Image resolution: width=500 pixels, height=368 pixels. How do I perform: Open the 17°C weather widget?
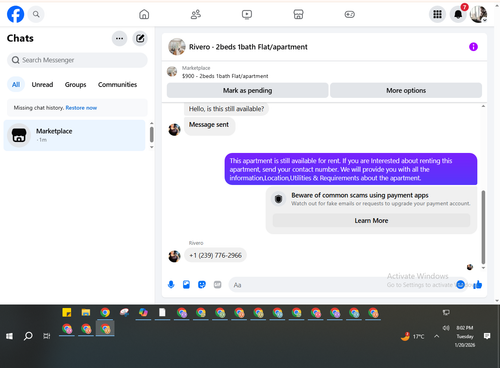click(413, 336)
